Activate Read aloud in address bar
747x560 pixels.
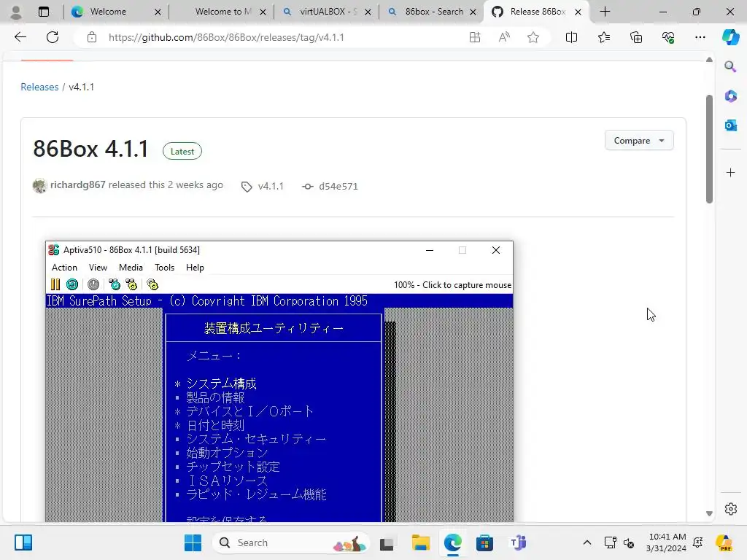[x=504, y=37]
